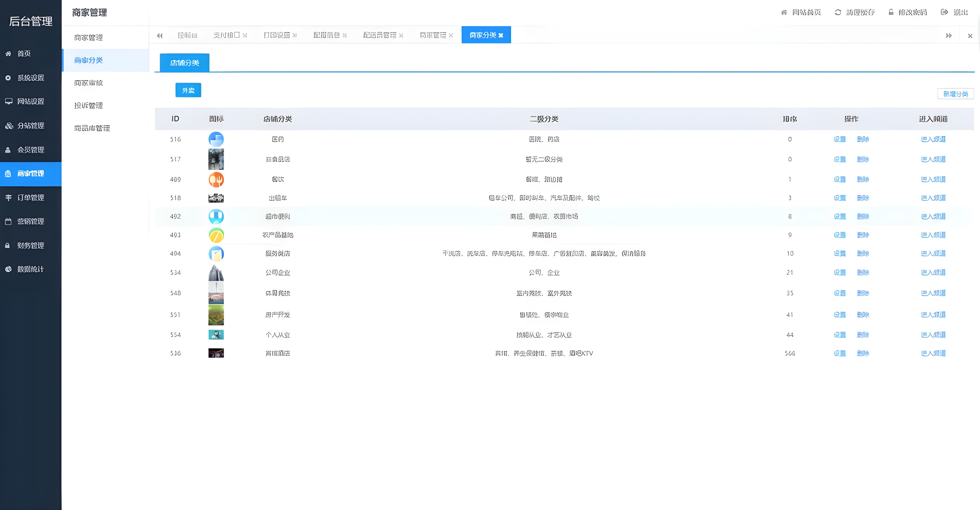
Task: Click the 退出 logout link at top right
Action: (960, 12)
